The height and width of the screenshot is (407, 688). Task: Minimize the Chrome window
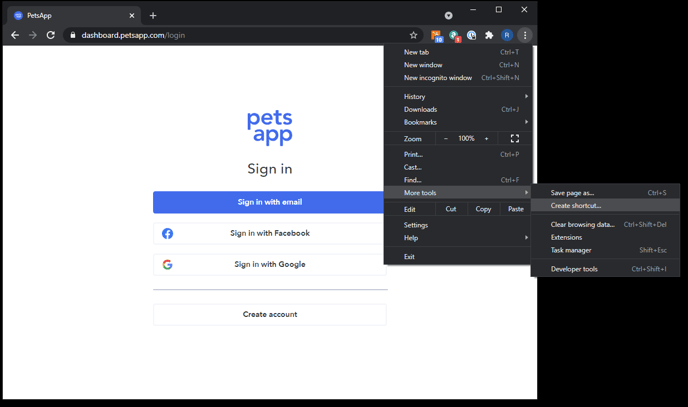[x=473, y=10]
